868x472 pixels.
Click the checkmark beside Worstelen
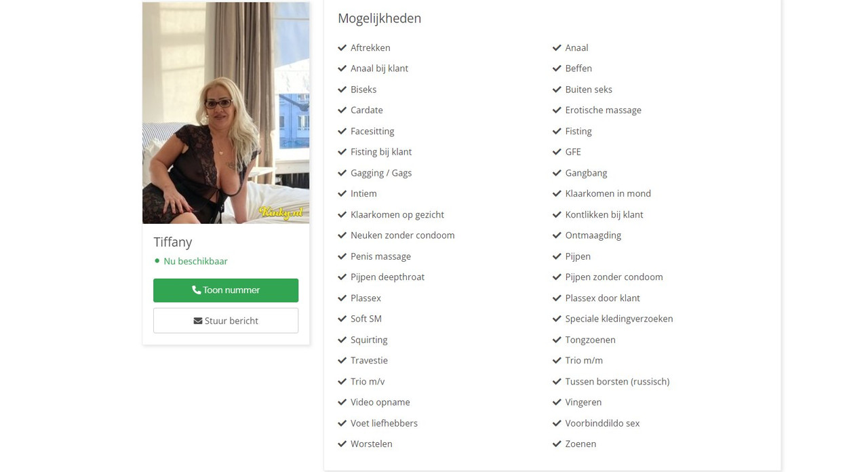[x=342, y=444]
